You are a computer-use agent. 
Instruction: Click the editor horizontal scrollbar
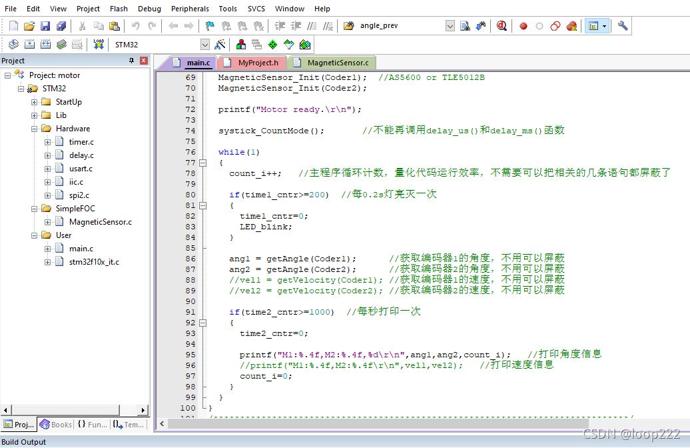[x=378, y=423]
